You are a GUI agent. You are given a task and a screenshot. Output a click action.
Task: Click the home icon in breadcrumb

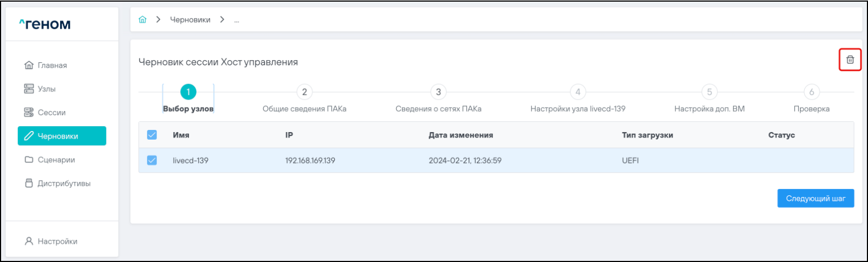142,19
